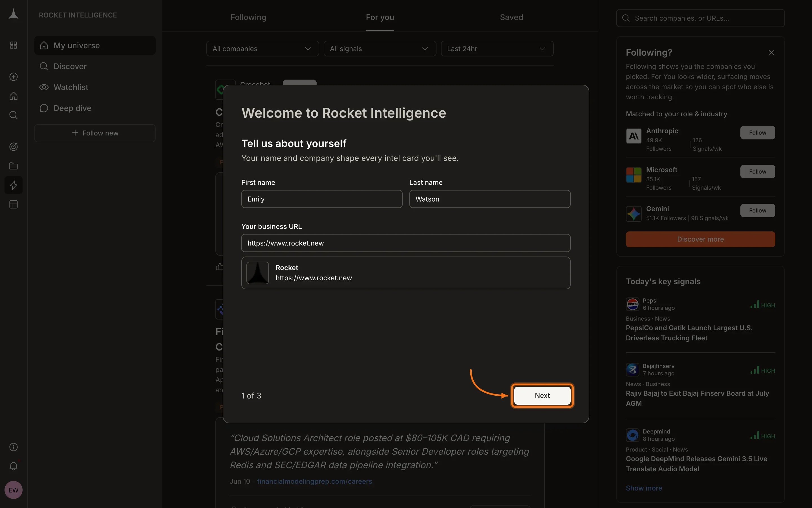Image resolution: width=812 pixels, height=508 pixels.
Task: Click the First name field
Action: coord(322,199)
